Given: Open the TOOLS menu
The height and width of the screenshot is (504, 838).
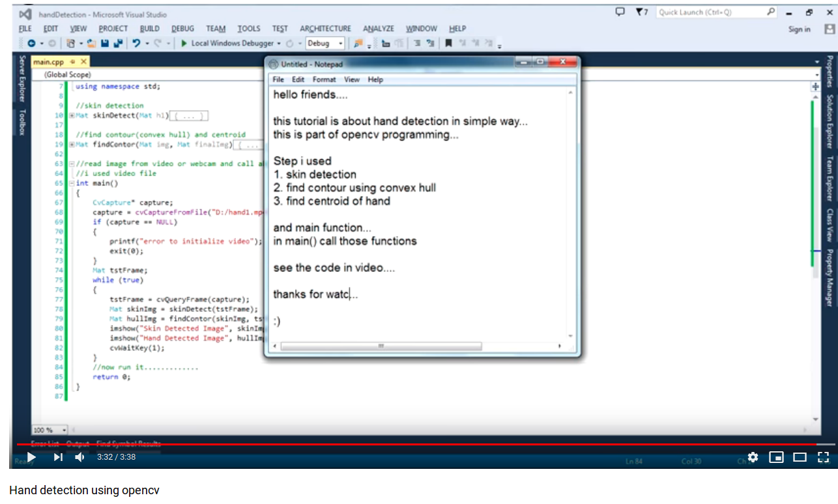Looking at the screenshot, I should (249, 29).
